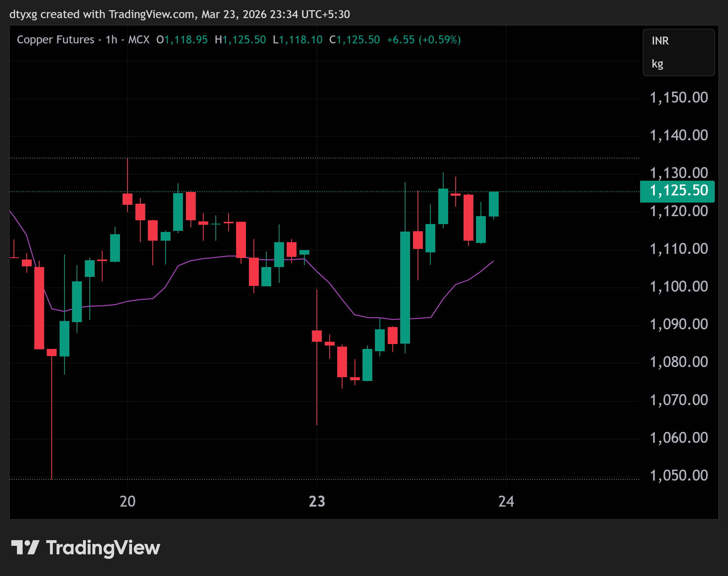Click the TradingView logo icon
Viewport: 728px width, 576px height.
click(25, 547)
